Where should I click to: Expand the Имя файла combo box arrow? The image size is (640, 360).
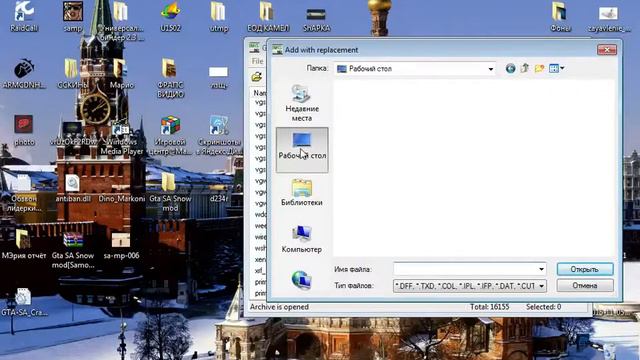pyautogui.click(x=541, y=269)
